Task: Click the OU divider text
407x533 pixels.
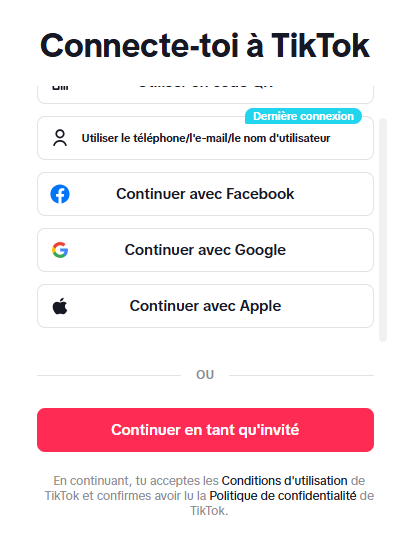Action: pyautogui.click(x=205, y=375)
